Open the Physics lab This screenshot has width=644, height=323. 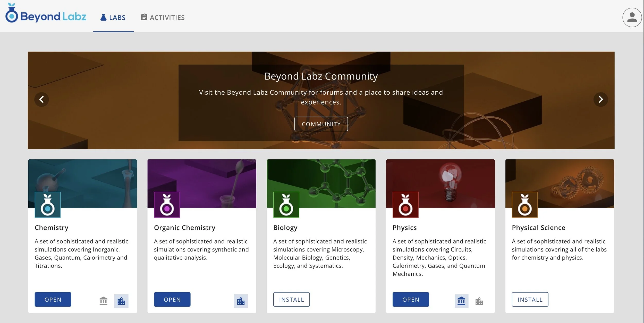tap(411, 299)
